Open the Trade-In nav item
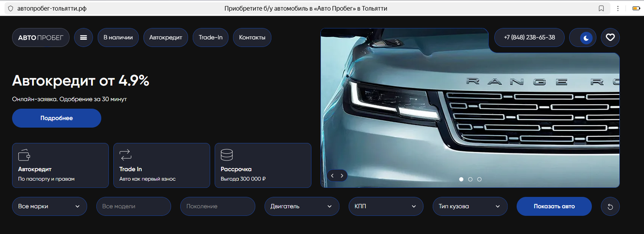 point(211,38)
